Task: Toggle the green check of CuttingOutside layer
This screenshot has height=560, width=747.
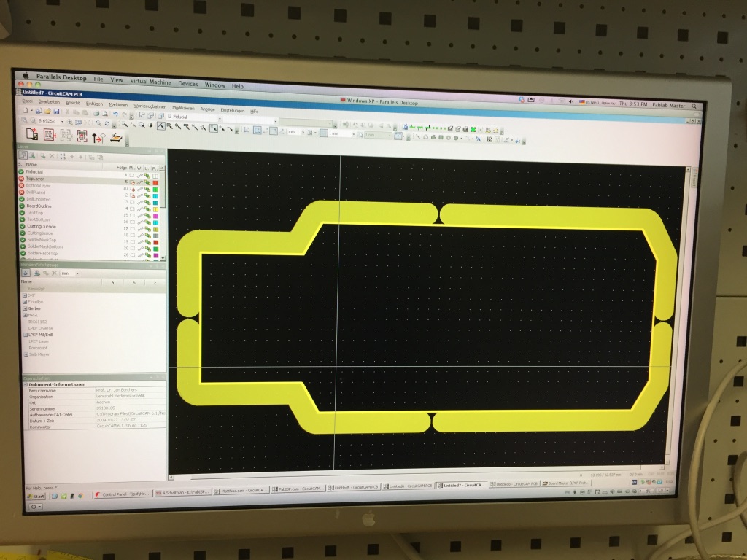Action: tap(21, 226)
